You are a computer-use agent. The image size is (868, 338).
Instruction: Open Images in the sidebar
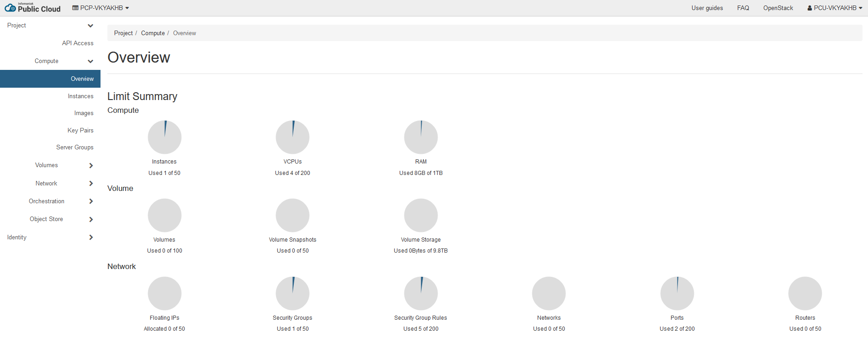(x=84, y=113)
